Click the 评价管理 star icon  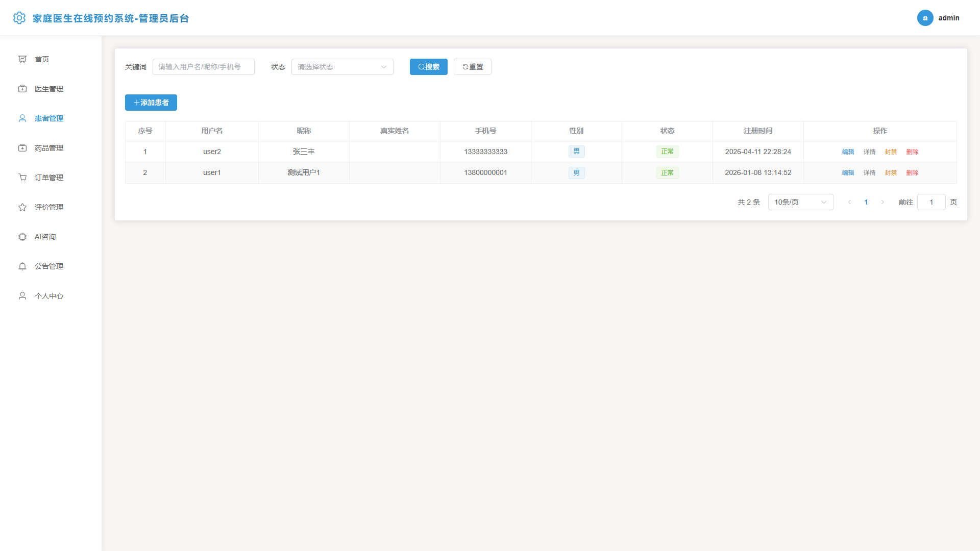(x=22, y=207)
